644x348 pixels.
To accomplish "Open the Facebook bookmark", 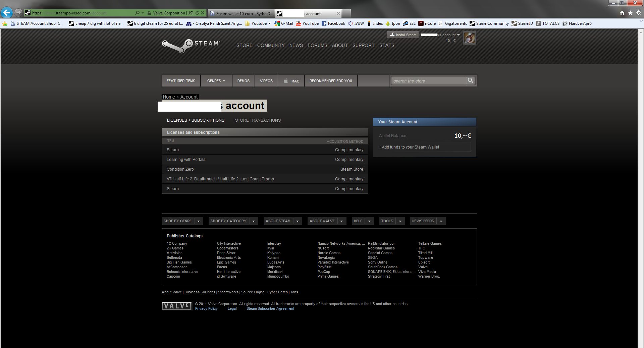I will pyautogui.click(x=333, y=23).
